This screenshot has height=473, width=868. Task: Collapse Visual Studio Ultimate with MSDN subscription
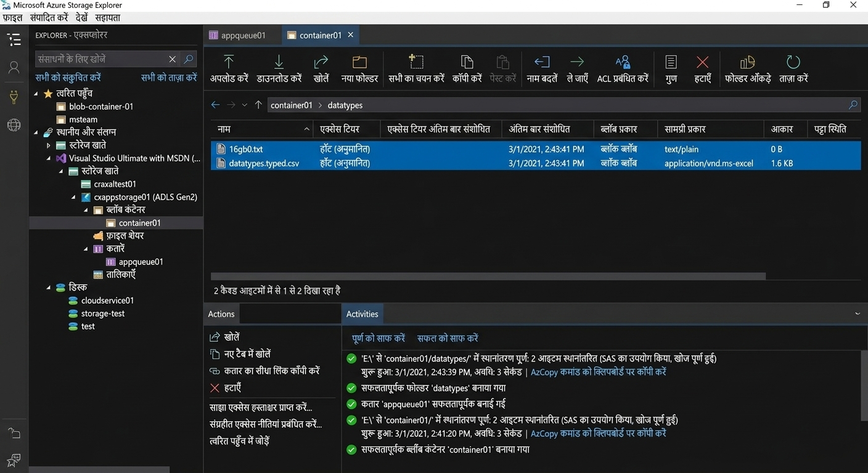pos(49,158)
